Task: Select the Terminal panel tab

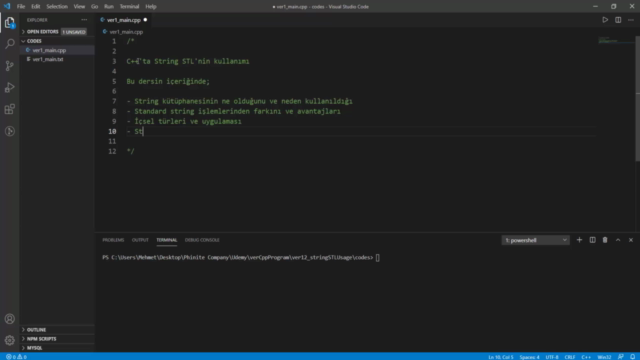Action: coord(167,240)
